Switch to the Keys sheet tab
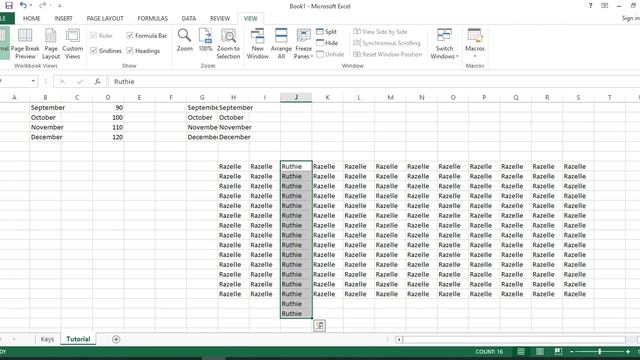The width and height of the screenshot is (640, 360). 47,339
